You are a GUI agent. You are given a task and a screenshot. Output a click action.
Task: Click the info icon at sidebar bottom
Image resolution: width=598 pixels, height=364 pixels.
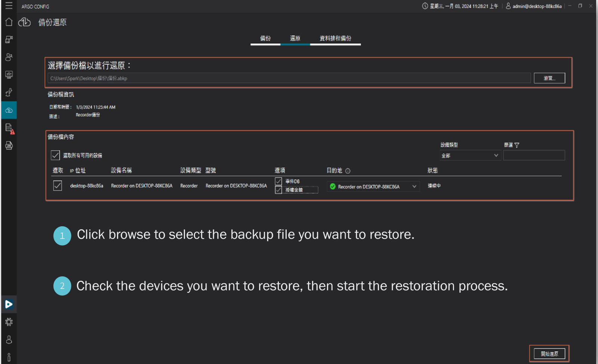(x=9, y=357)
